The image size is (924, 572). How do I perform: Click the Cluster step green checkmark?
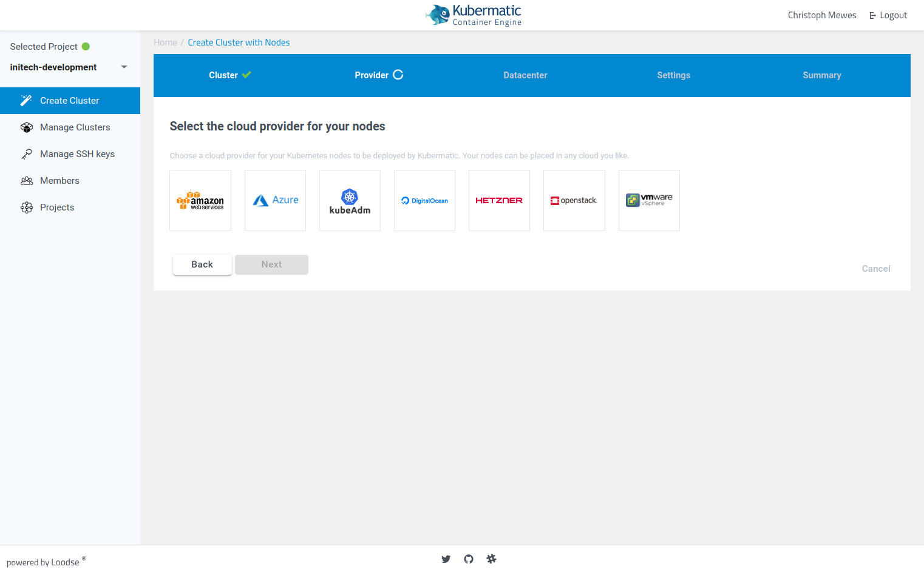[246, 75]
